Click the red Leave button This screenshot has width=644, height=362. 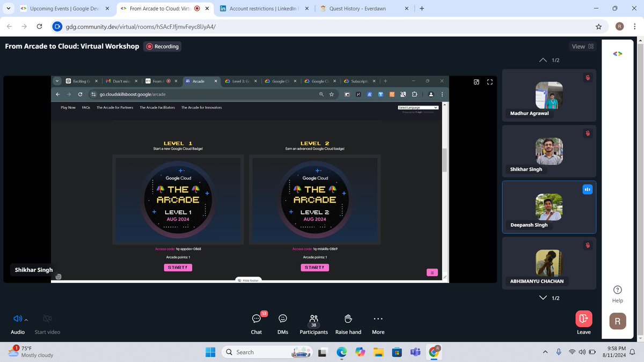(583, 319)
